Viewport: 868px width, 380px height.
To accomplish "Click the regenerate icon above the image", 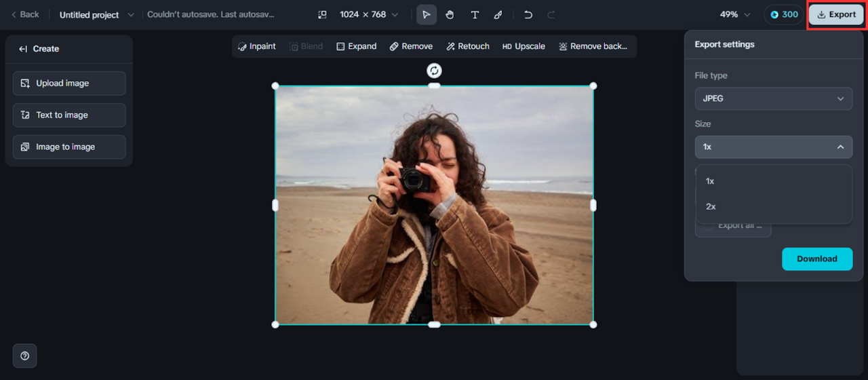I will pos(434,70).
